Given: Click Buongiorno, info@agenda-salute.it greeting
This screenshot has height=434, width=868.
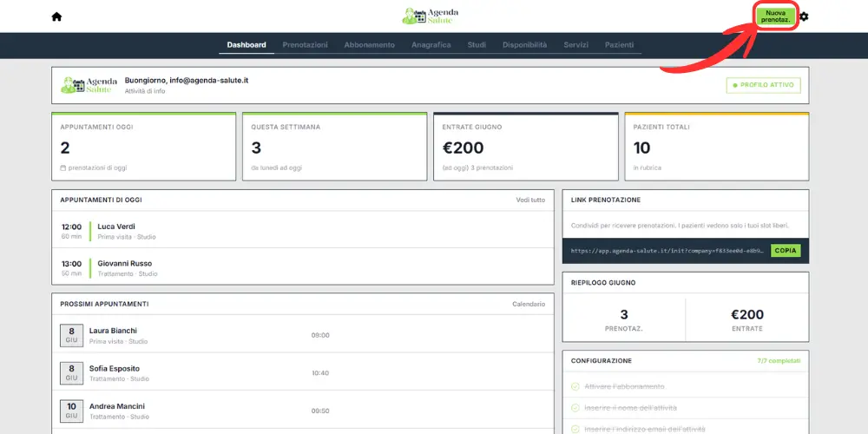Looking at the screenshot, I should [187, 80].
